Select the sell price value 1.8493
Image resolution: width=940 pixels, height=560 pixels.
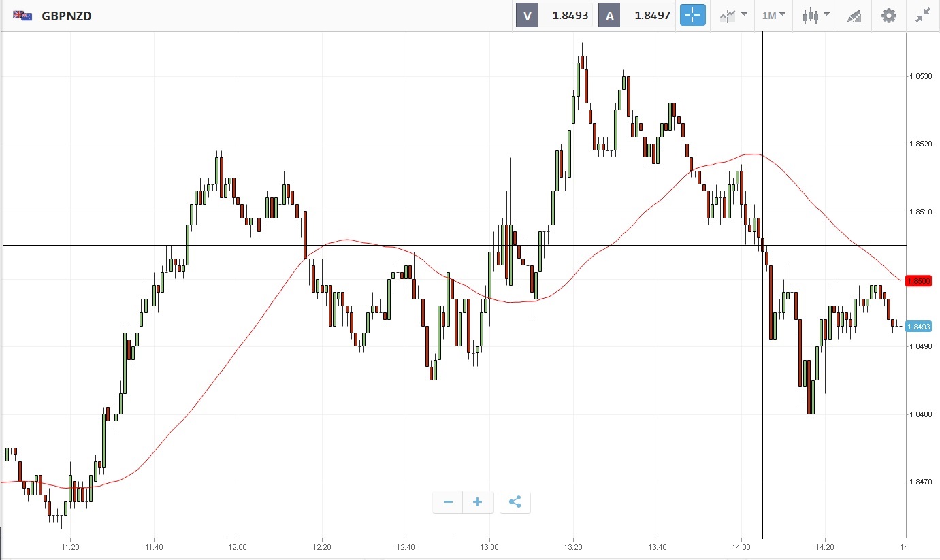[570, 16]
